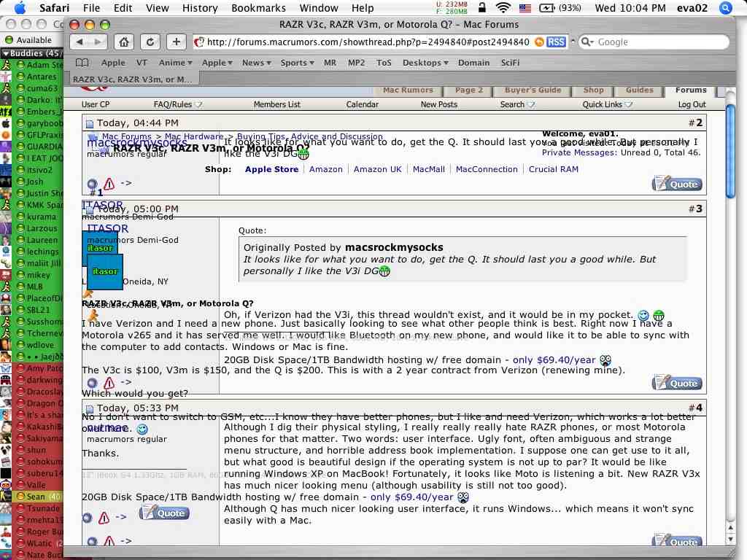Click the post icon beside Today, 05:33 PM
747x560 pixels.
point(90,408)
